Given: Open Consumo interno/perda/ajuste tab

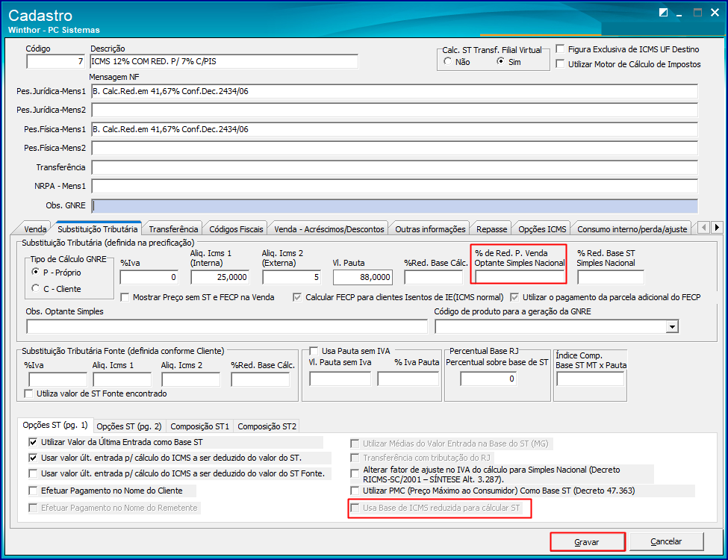Looking at the screenshot, I should click(632, 229).
